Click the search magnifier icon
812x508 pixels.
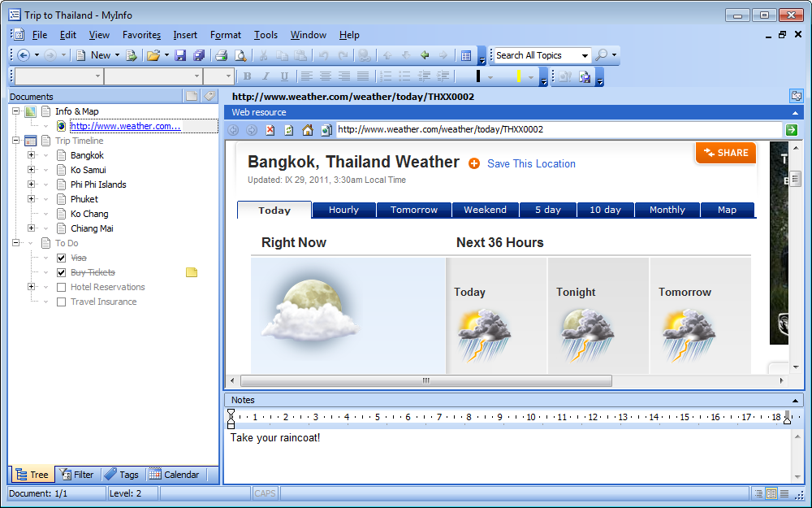point(601,55)
